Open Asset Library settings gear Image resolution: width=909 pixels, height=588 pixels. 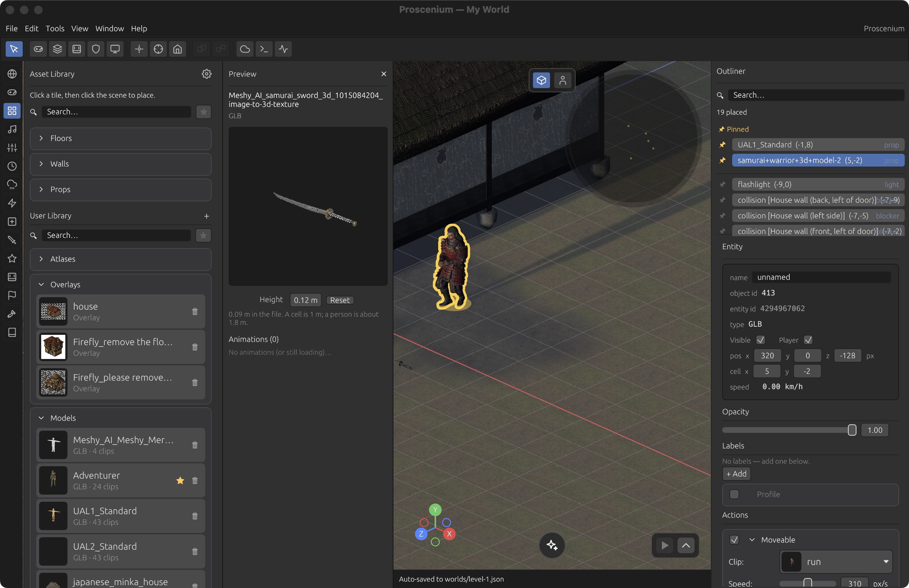207,74
